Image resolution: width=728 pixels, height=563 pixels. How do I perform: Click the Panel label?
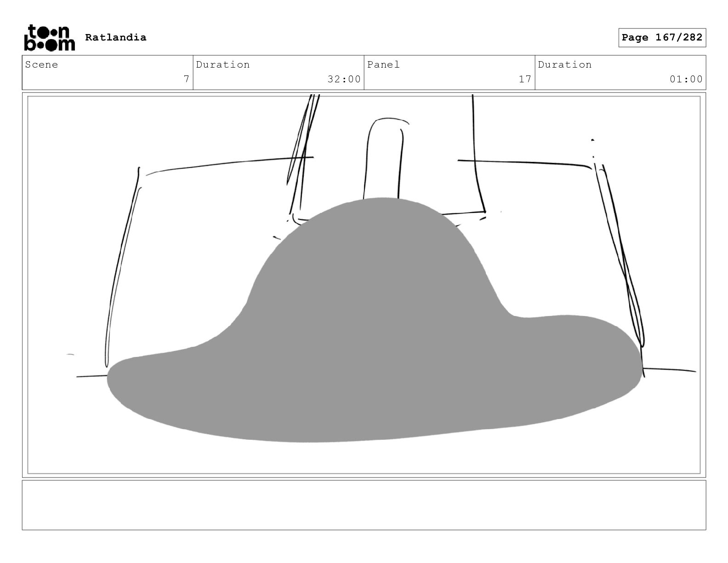pos(384,64)
